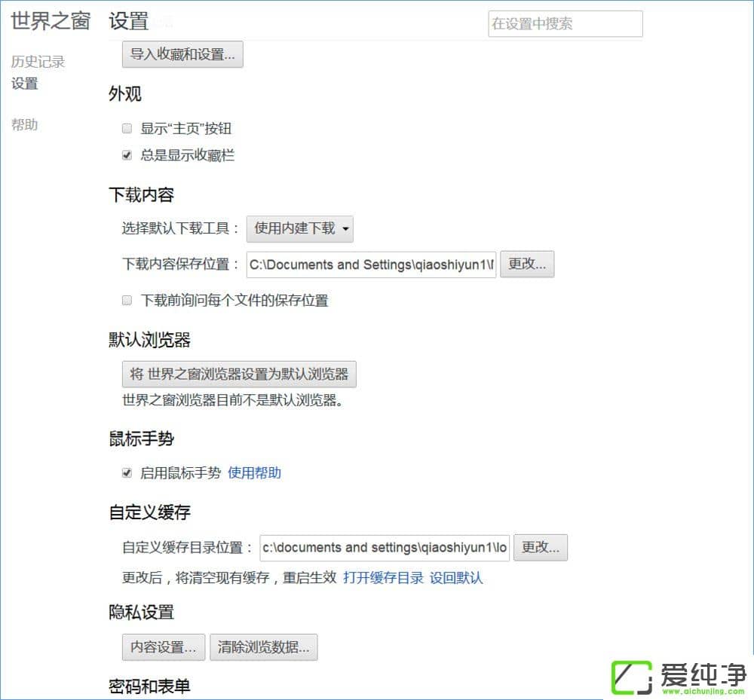754x700 pixels.
Task: Click the 世界之窗 logo in the top-left corner
Action: click(50, 22)
